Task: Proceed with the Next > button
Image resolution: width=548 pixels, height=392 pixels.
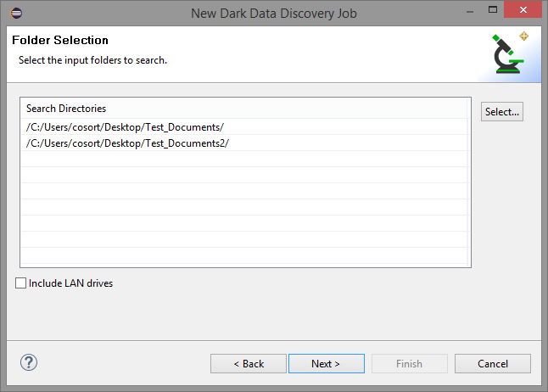Action: click(326, 364)
